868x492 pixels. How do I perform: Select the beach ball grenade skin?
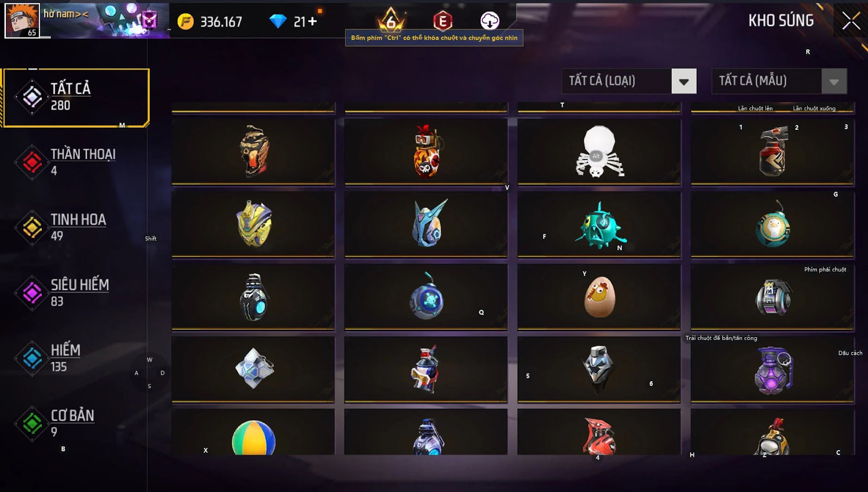tap(253, 433)
